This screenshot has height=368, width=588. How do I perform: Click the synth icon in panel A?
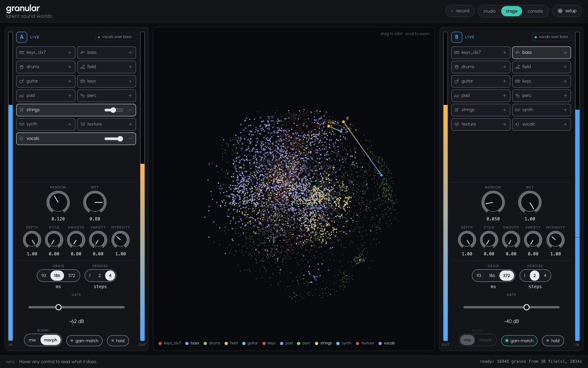(22, 124)
